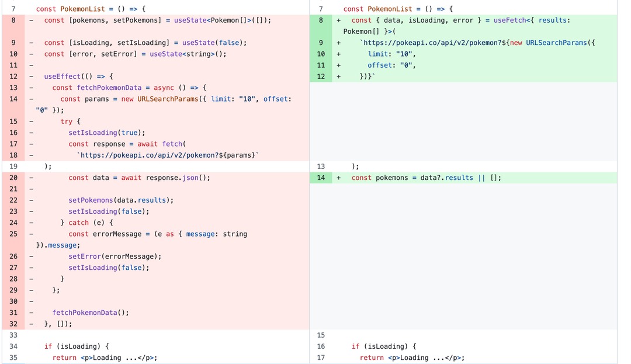This screenshot has height=364, width=631.
Task: Click '}))}`' closing on added line 12
Action: (x=367, y=77)
